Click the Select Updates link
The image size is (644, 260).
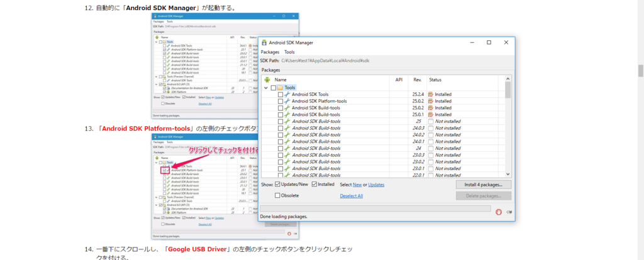tap(376, 185)
